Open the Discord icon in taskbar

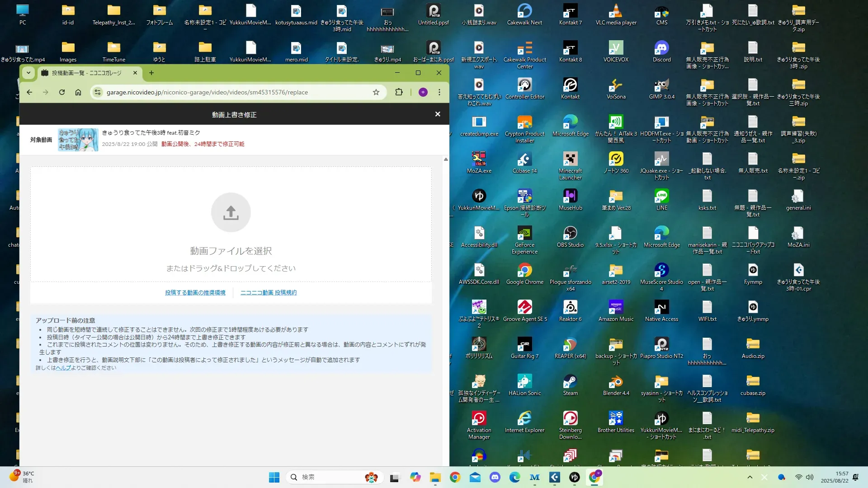(x=495, y=477)
